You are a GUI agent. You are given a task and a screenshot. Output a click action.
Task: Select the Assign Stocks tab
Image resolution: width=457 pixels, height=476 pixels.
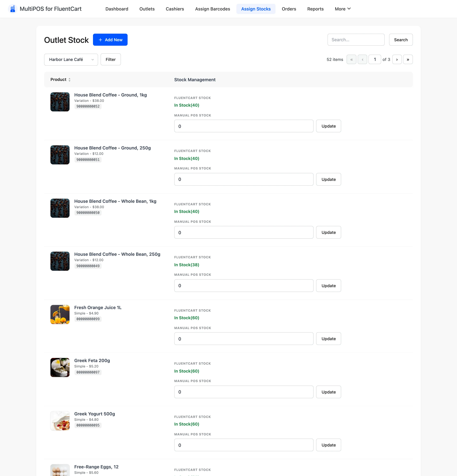pyautogui.click(x=256, y=9)
